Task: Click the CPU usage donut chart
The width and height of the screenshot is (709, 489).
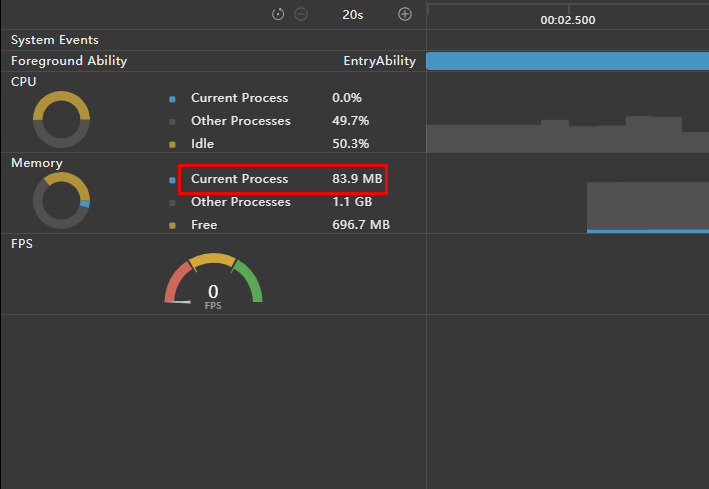Action: (61, 119)
